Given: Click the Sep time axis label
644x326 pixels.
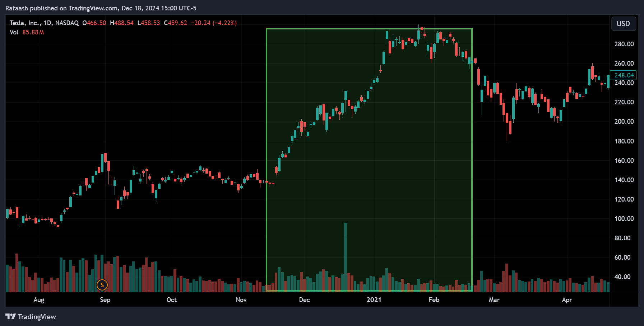Looking at the screenshot, I should click(x=105, y=300).
